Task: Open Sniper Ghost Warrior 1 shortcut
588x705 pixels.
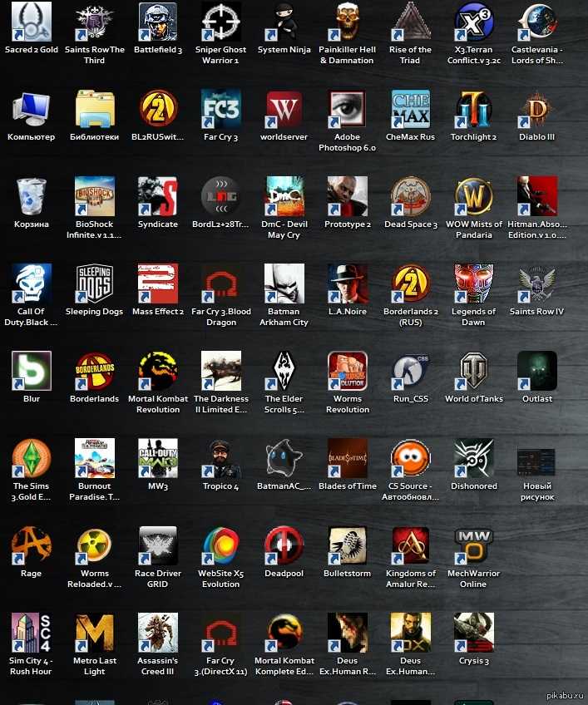Action: 221,22
